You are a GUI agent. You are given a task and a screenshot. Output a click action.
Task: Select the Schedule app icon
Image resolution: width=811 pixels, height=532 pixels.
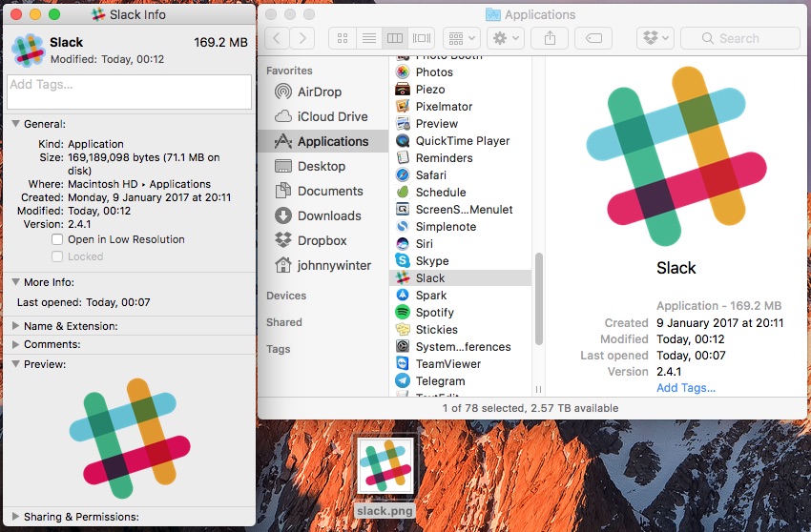point(403,192)
